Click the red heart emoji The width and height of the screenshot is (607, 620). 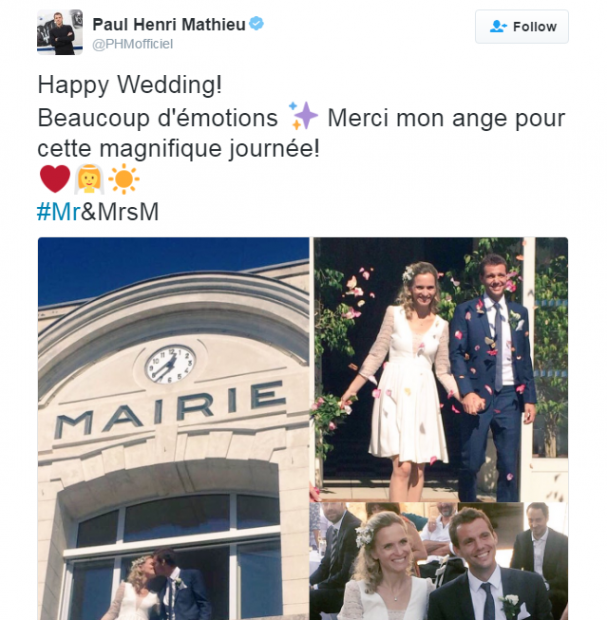(55, 179)
